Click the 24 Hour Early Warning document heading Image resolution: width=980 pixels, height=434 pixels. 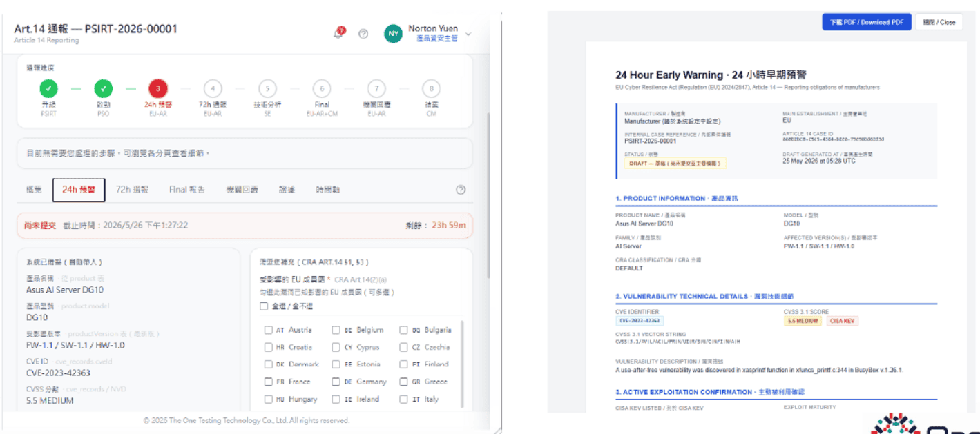coord(711,75)
